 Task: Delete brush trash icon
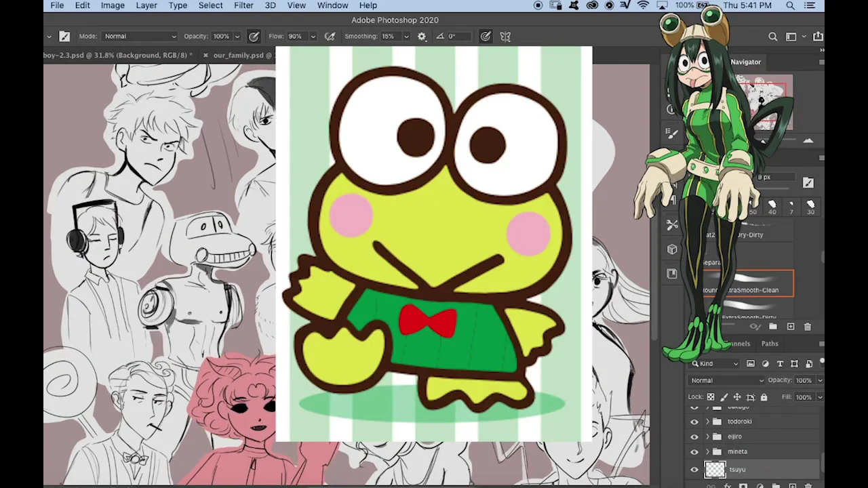click(807, 327)
